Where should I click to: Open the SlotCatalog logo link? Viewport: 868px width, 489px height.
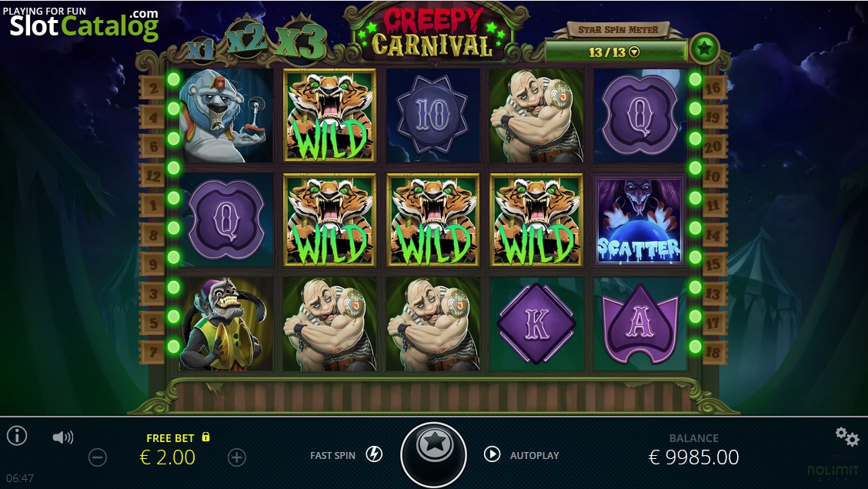coord(84,23)
